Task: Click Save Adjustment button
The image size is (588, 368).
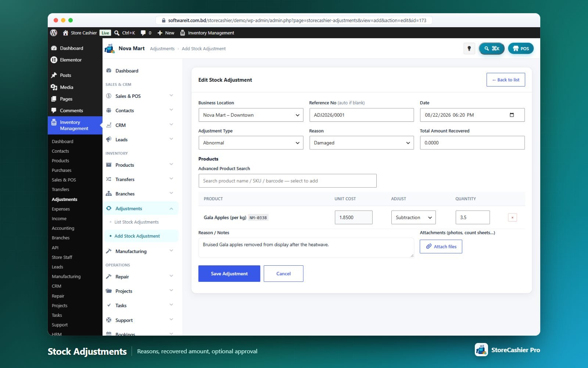Action: click(229, 274)
